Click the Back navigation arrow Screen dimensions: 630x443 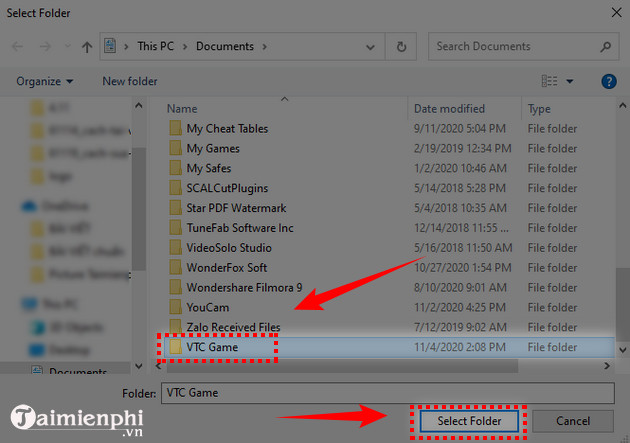tap(18, 46)
